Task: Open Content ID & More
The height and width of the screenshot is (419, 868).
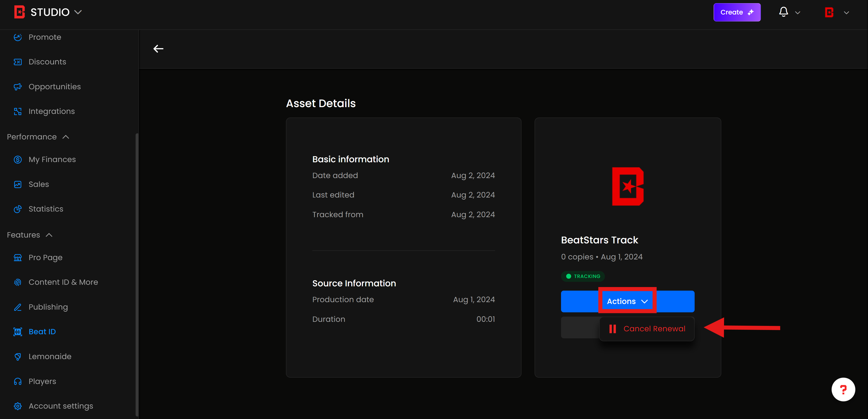Action: [x=63, y=282]
